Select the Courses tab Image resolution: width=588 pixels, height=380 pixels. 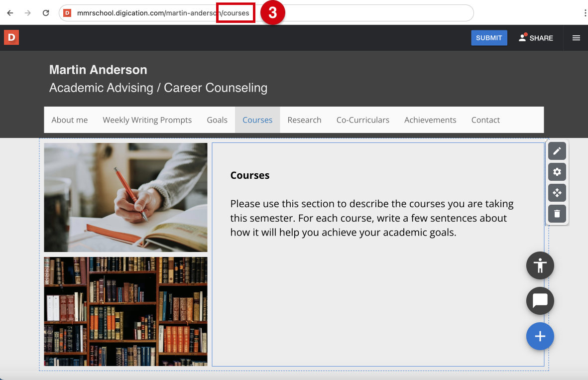(x=257, y=120)
